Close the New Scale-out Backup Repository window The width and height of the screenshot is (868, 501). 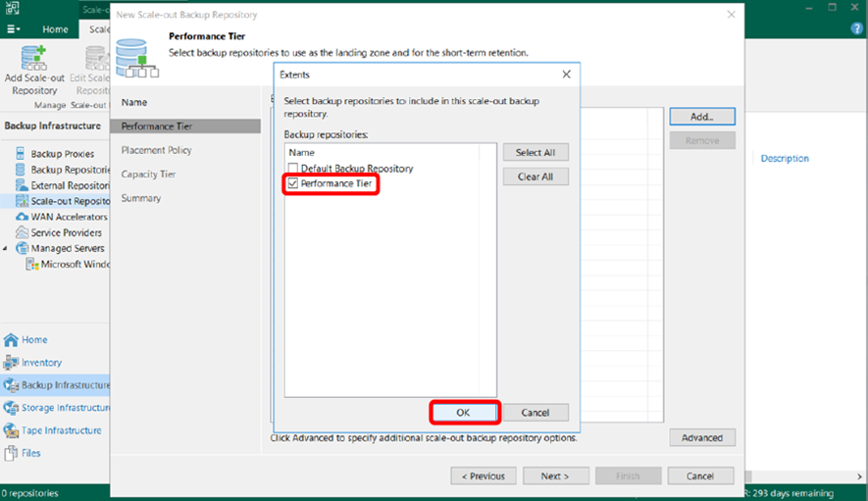(732, 15)
